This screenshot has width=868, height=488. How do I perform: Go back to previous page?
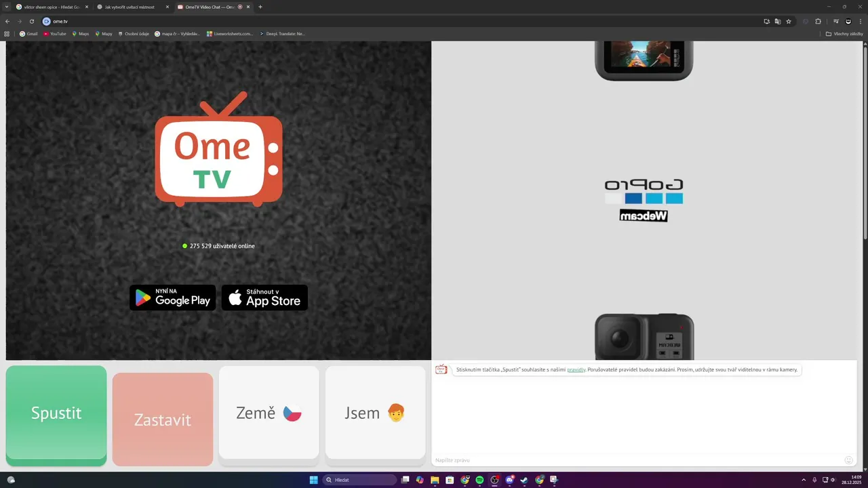pyautogui.click(x=7, y=21)
